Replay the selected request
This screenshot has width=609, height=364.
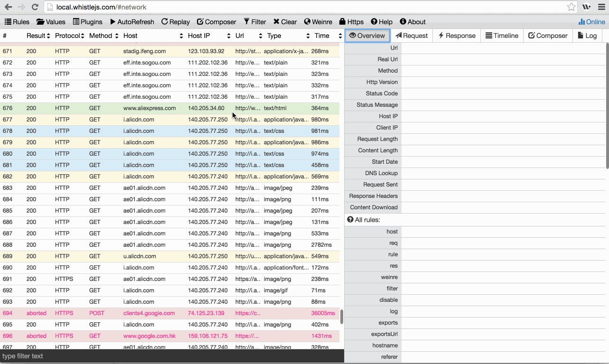(x=175, y=22)
